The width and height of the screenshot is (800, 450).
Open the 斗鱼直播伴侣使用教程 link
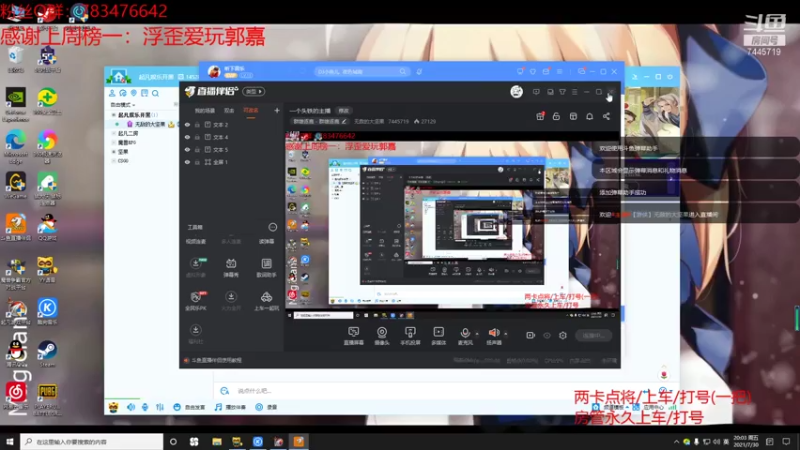click(x=216, y=360)
